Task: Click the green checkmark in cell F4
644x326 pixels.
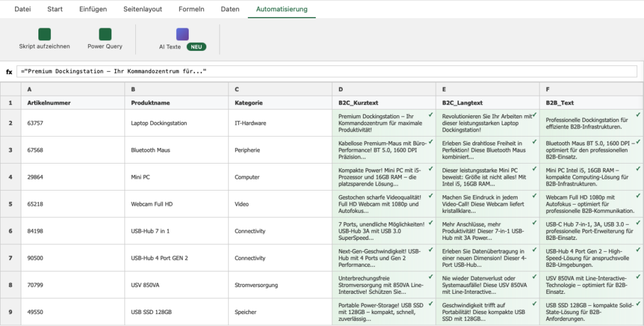Action: tap(638, 169)
